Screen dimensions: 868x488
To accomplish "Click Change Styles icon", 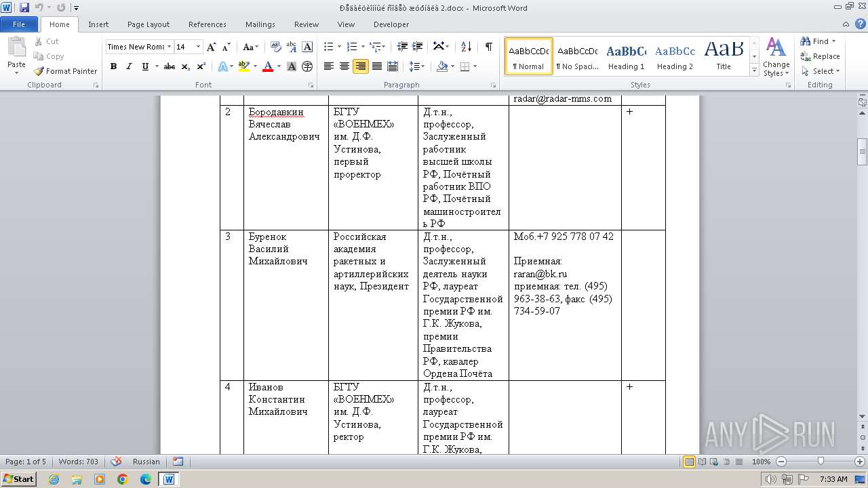I will (x=776, y=57).
